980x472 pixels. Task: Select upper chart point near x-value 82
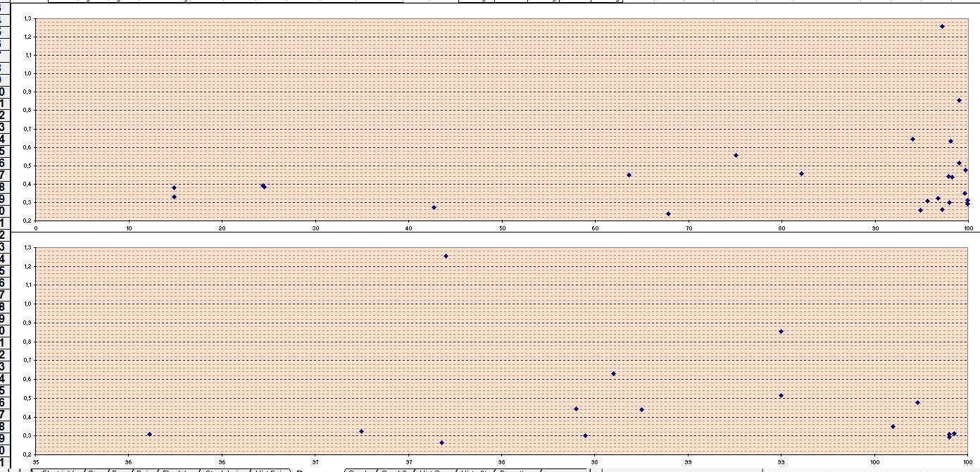[801, 173]
